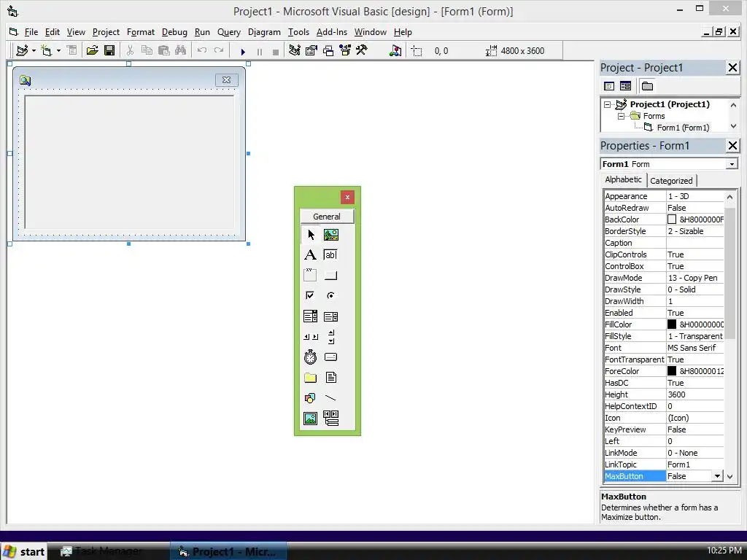Image resolution: width=747 pixels, height=560 pixels.
Task: Open the File menu
Action: click(x=31, y=32)
